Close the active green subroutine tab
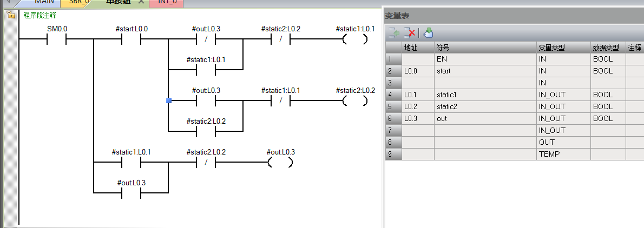This screenshot has width=644, height=228. (141, 2)
